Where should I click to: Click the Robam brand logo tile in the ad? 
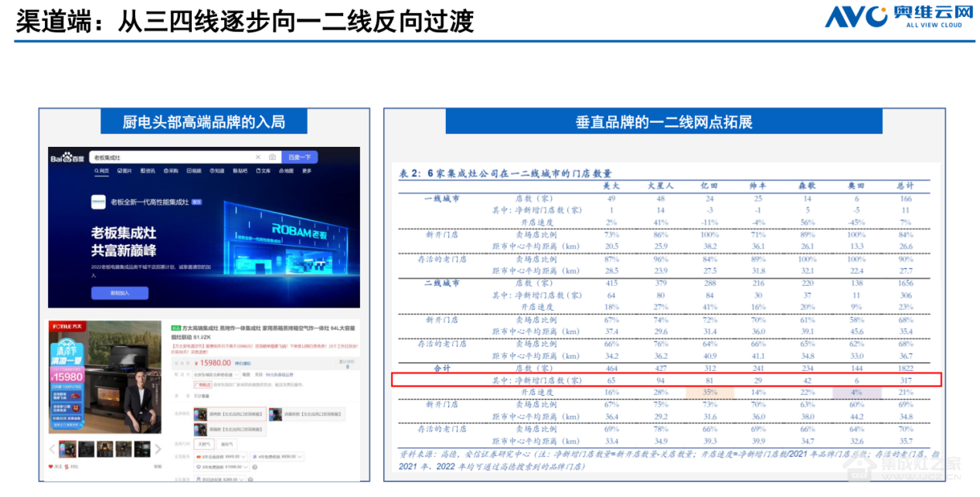point(98,202)
